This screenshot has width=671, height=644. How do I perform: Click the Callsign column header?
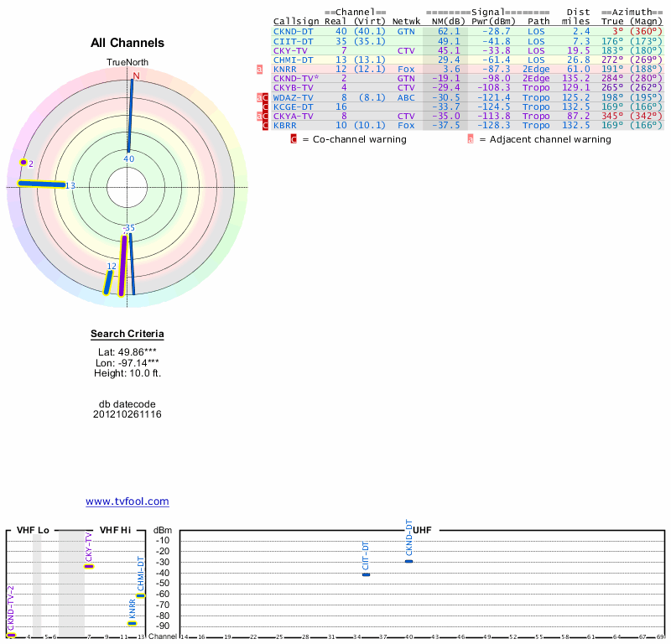coord(295,22)
